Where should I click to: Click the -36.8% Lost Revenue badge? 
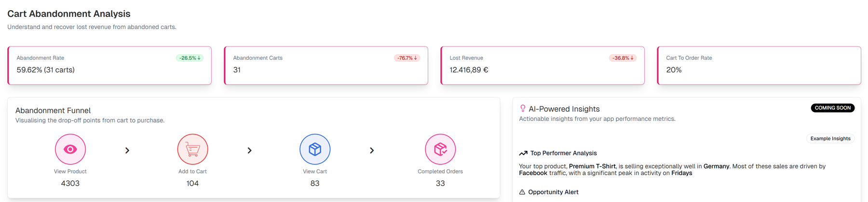click(623, 58)
